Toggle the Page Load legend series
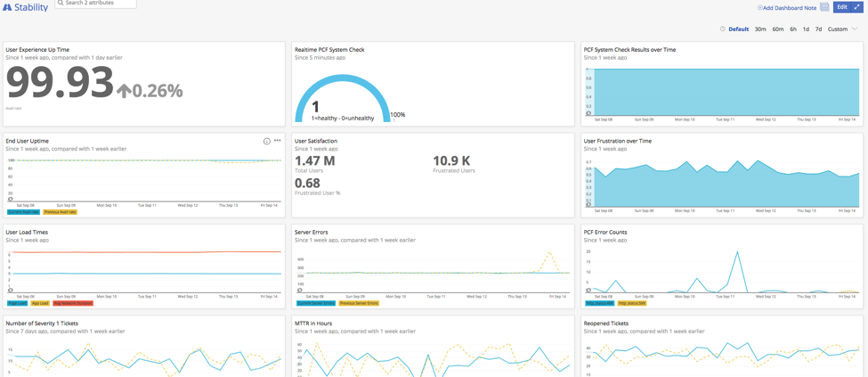The height and width of the screenshot is (377, 868). click(x=18, y=303)
